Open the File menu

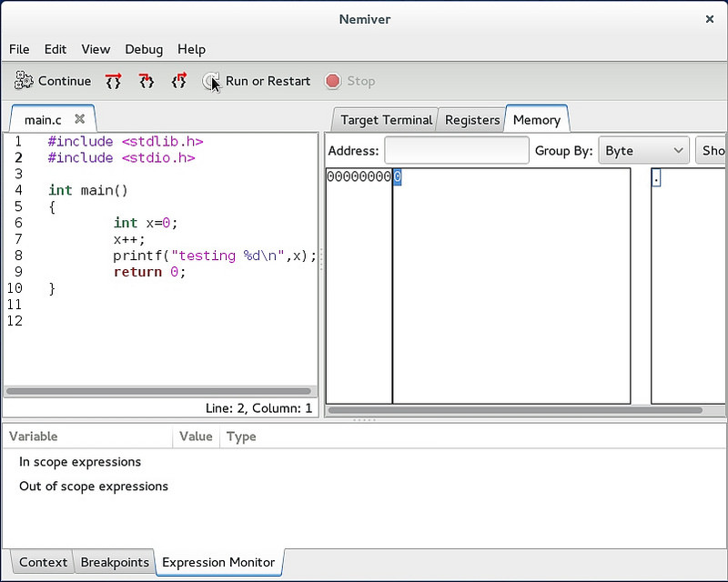coord(19,49)
